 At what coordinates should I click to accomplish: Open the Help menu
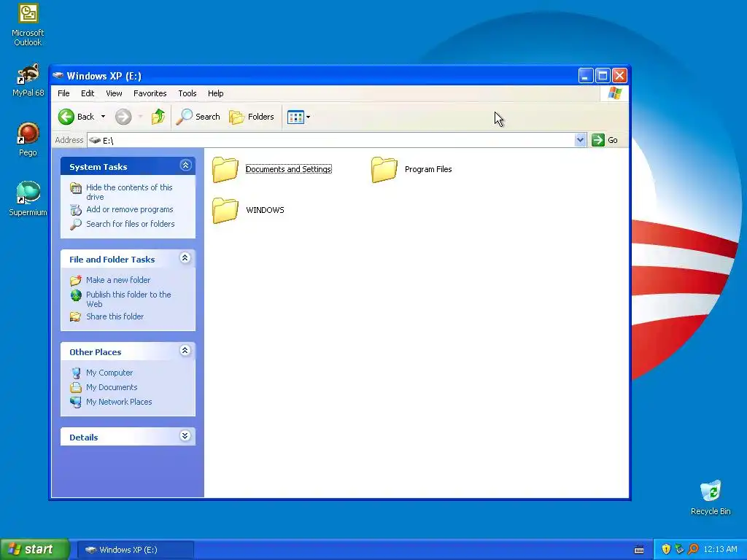click(215, 93)
